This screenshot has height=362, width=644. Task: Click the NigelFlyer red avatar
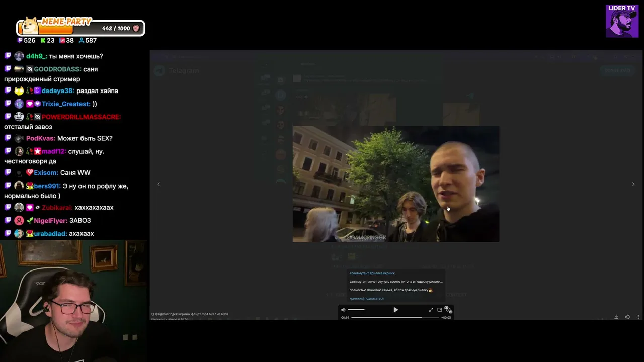19,221
